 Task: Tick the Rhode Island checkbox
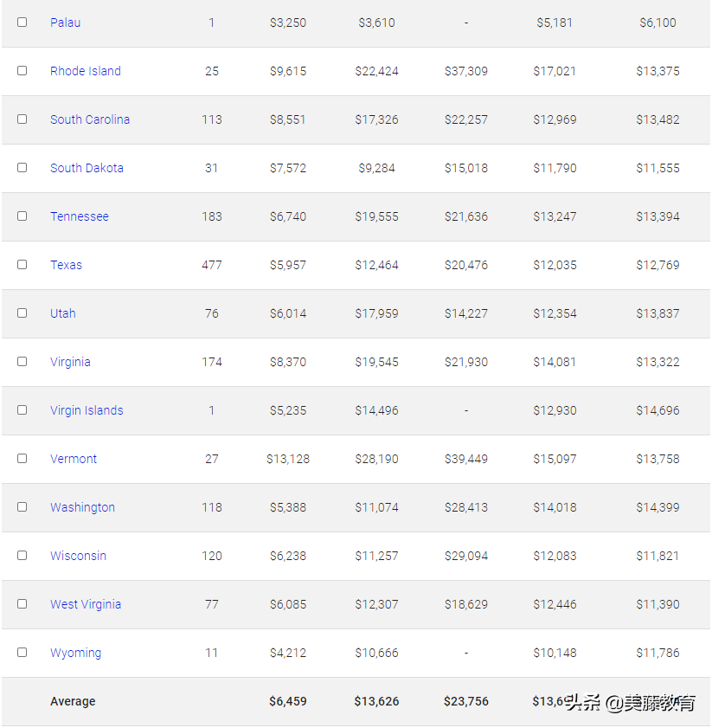click(22, 71)
